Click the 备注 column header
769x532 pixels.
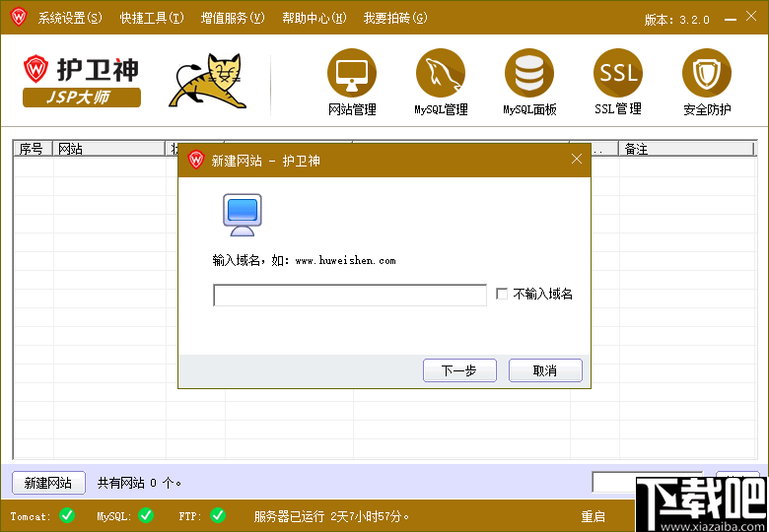686,149
